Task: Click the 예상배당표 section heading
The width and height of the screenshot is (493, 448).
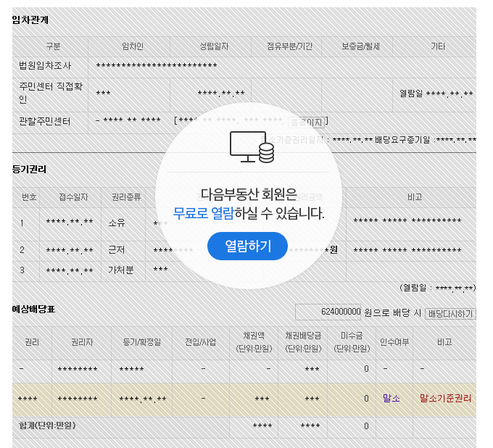Action: click(x=33, y=309)
